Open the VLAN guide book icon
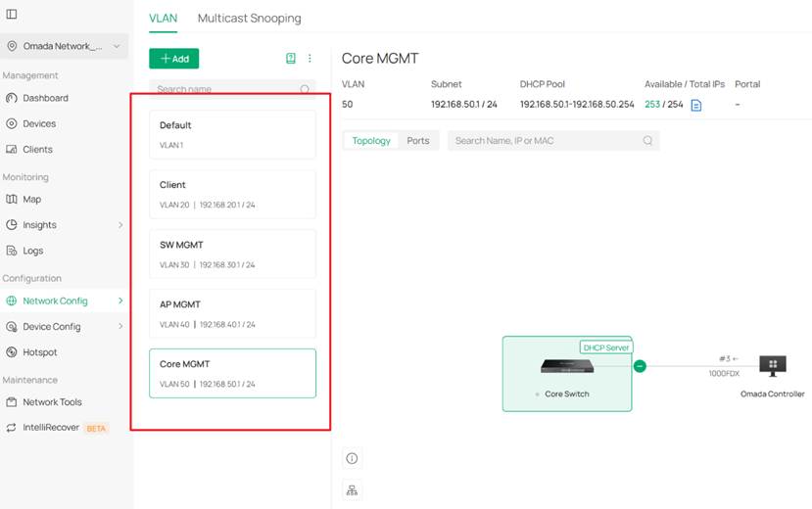This screenshot has height=509, width=812. coord(291,58)
